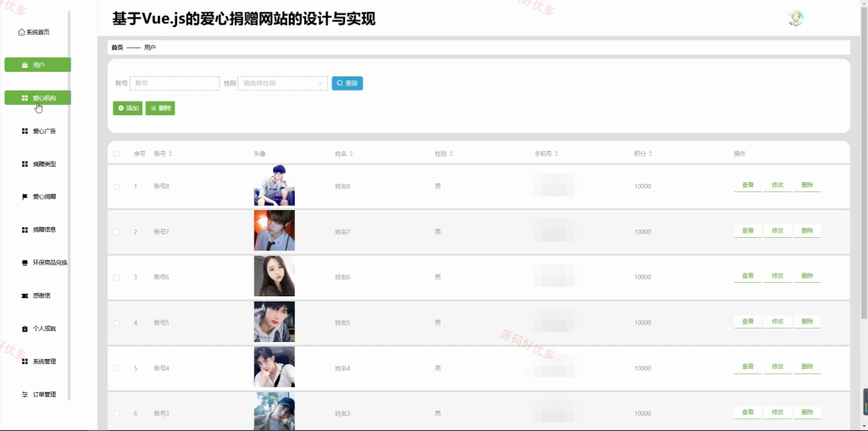This screenshot has height=431, width=868.
Task: Sort by 积分 column arrows
Action: pos(650,154)
